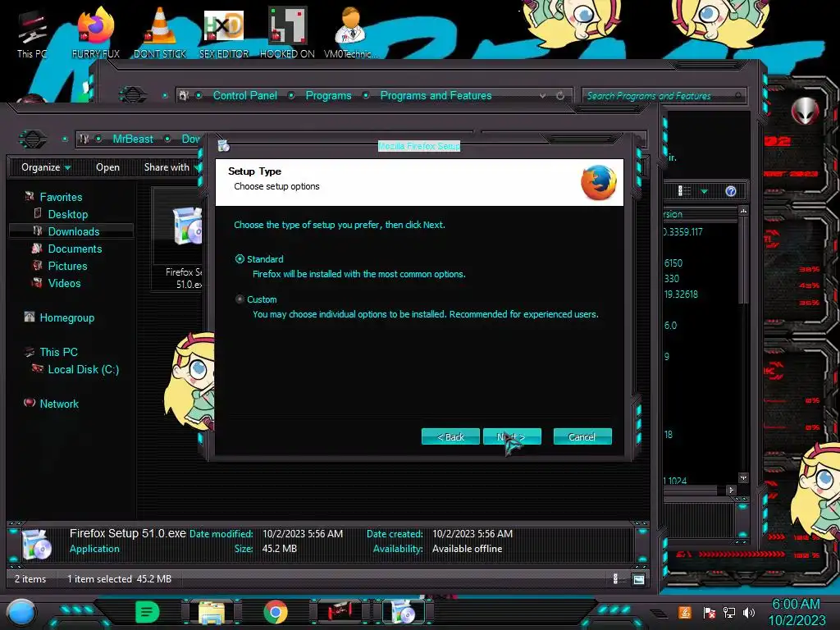Click the installer icon in Mozilla Firefox Setup title bar
Viewport: 840px width, 630px height.
[x=224, y=145]
